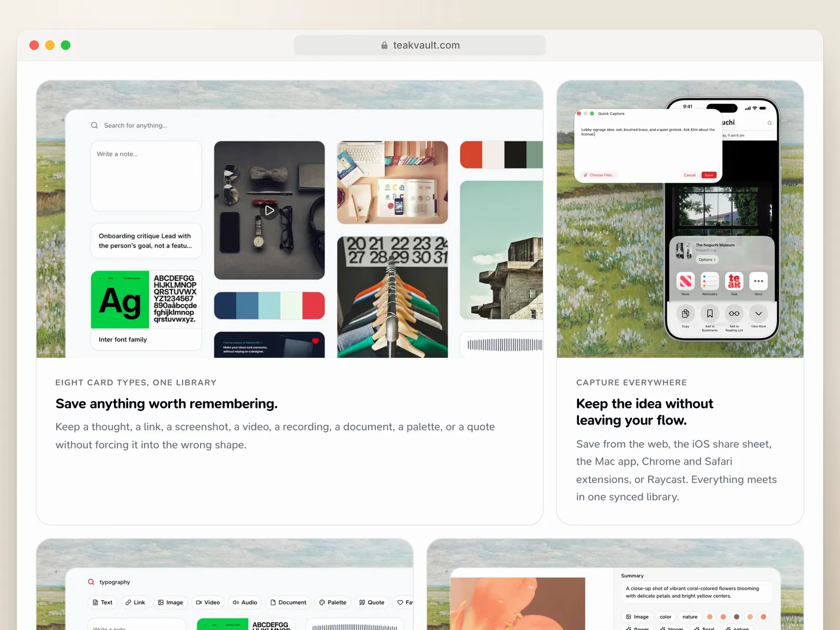Open the audio waveform card in top library
Image resolution: width=840 pixels, height=630 pixels.
tap(501, 345)
